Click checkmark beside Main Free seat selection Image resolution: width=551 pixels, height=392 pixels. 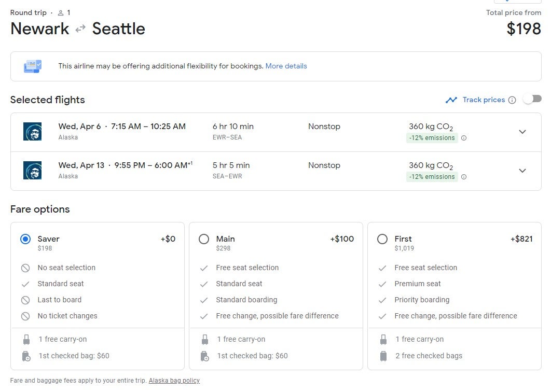tap(204, 268)
